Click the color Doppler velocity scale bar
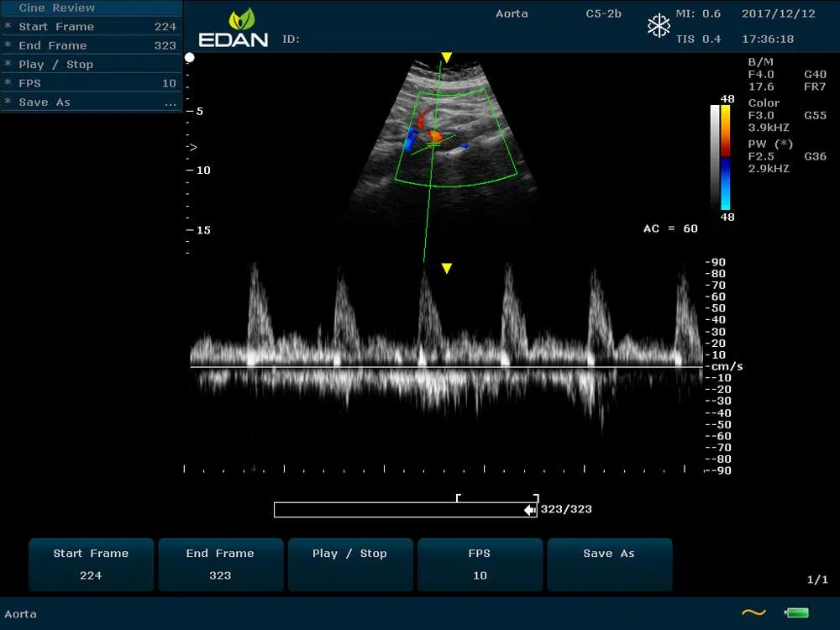This screenshot has height=630, width=840. pyautogui.click(x=725, y=157)
